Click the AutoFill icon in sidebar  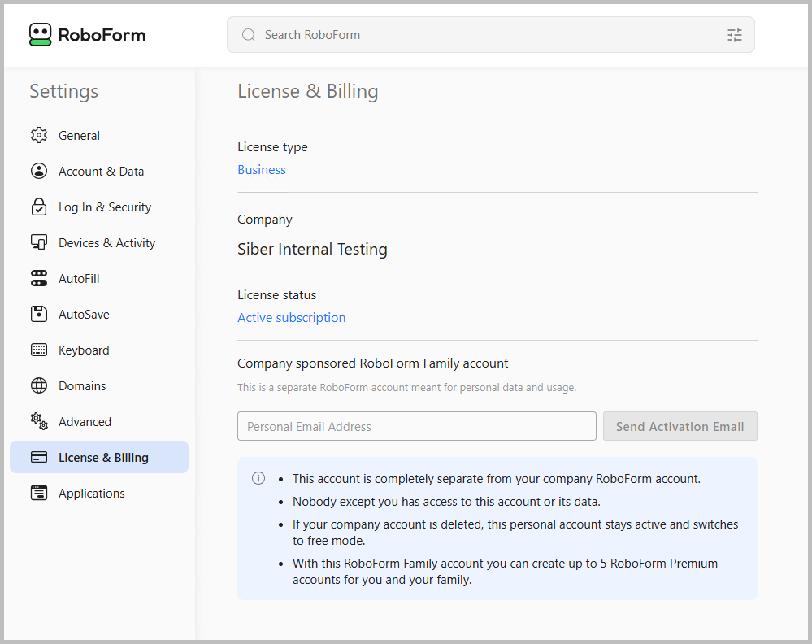pyautogui.click(x=39, y=279)
